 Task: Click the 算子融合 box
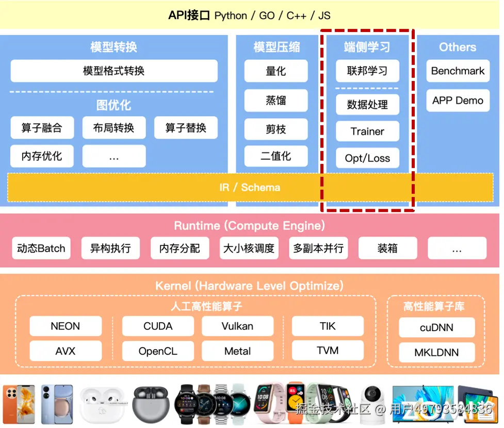click(42, 127)
